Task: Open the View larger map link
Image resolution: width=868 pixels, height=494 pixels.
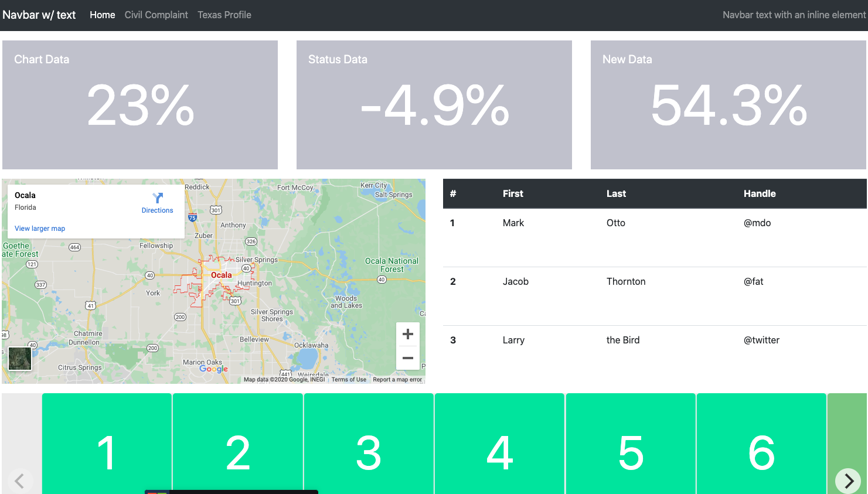Action: click(39, 229)
